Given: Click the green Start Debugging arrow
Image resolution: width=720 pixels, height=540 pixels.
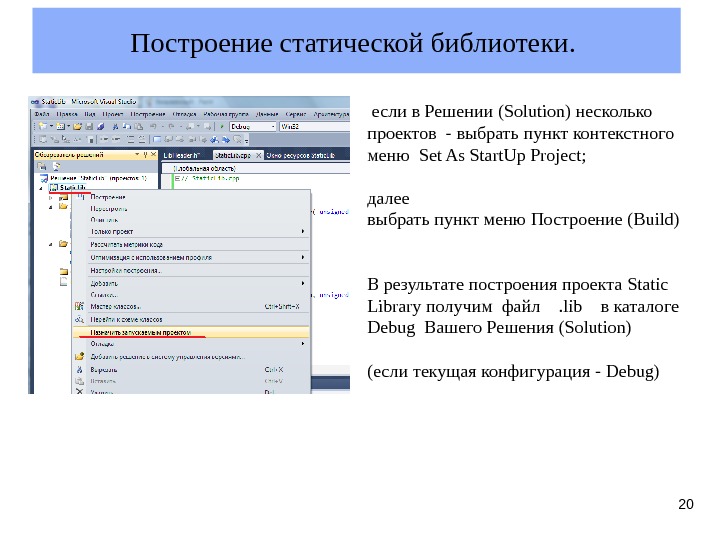Looking at the screenshot, I should 221,126.
